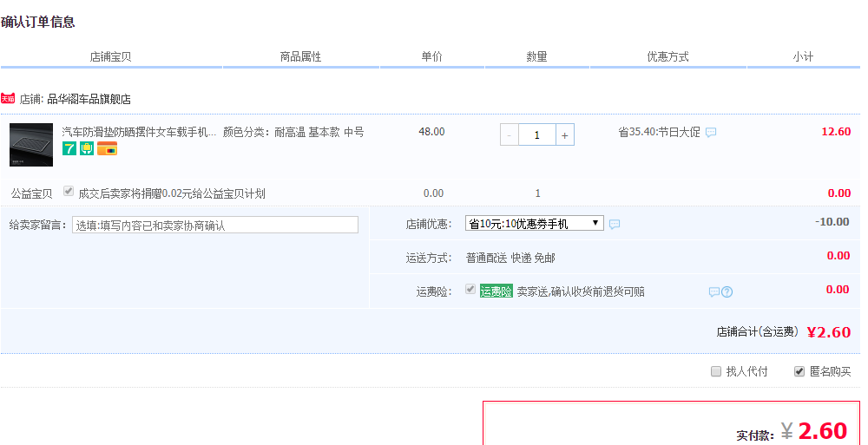Open the promotion comment bubble beside 节日大促

point(711,132)
